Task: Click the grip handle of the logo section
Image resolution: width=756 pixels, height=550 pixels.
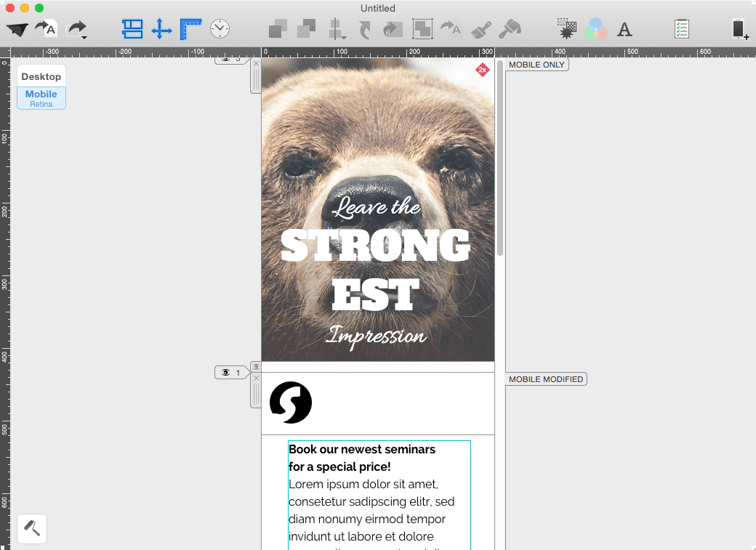Action: tap(256, 395)
